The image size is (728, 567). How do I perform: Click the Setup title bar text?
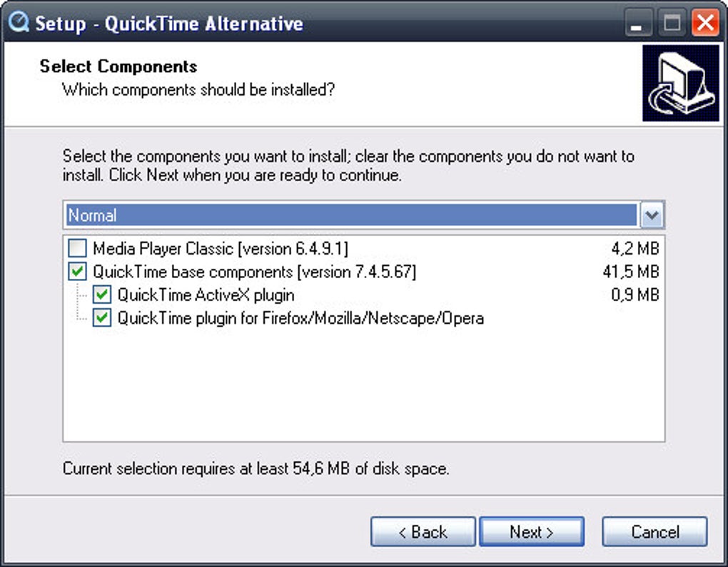click(169, 24)
